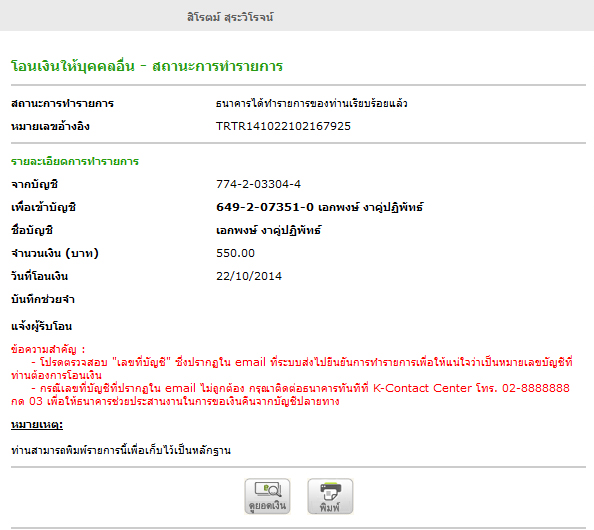Click the label สถานะการทำรายการ

tap(63, 103)
